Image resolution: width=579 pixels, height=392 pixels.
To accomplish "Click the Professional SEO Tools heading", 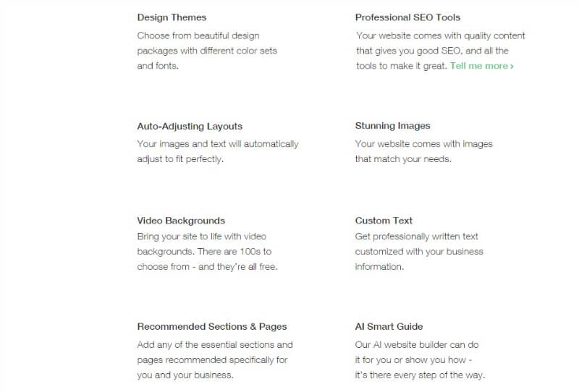I will point(407,17).
